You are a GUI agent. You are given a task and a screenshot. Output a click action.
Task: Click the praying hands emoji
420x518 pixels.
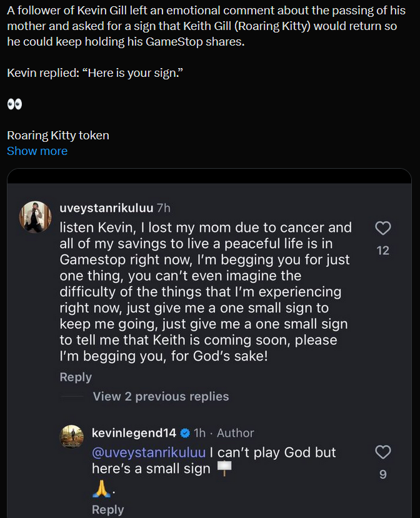(x=101, y=489)
